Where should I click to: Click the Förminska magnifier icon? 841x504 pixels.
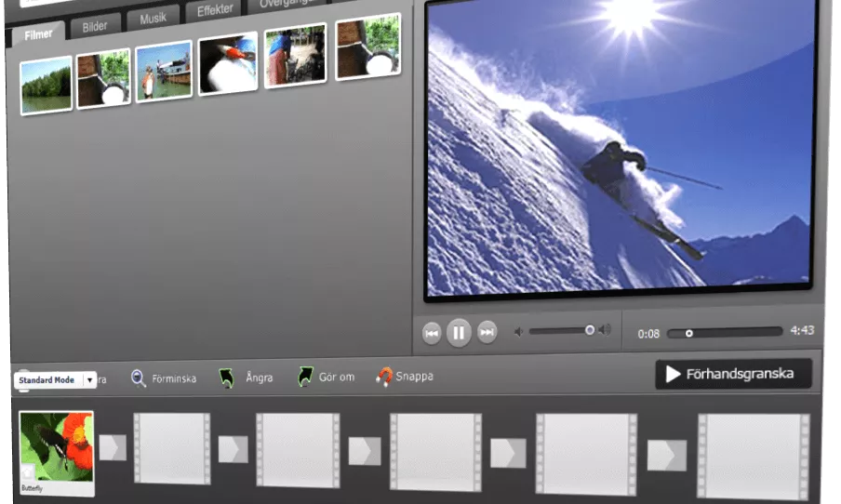[x=139, y=378]
